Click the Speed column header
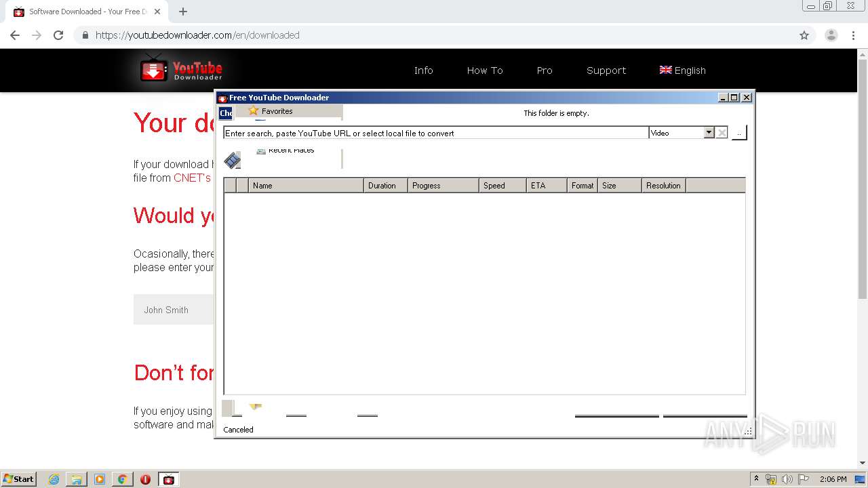The width and height of the screenshot is (868, 488). tap(502, 185)
